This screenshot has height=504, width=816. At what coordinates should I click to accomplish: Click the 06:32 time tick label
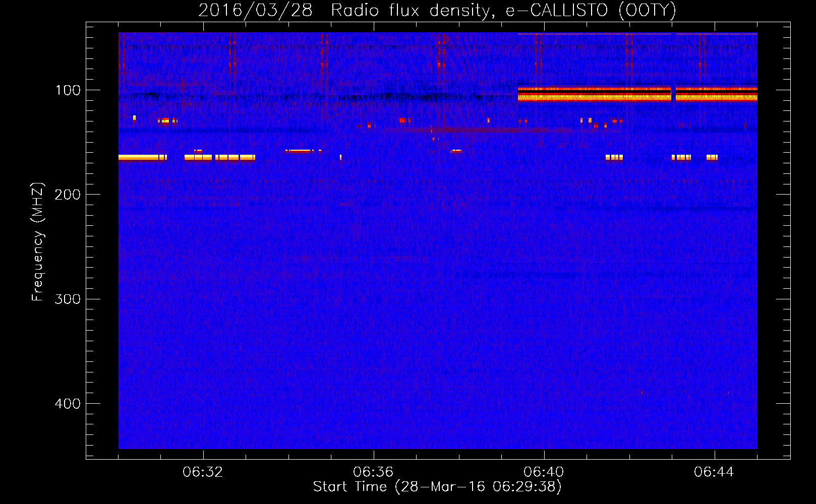[203, 472]
